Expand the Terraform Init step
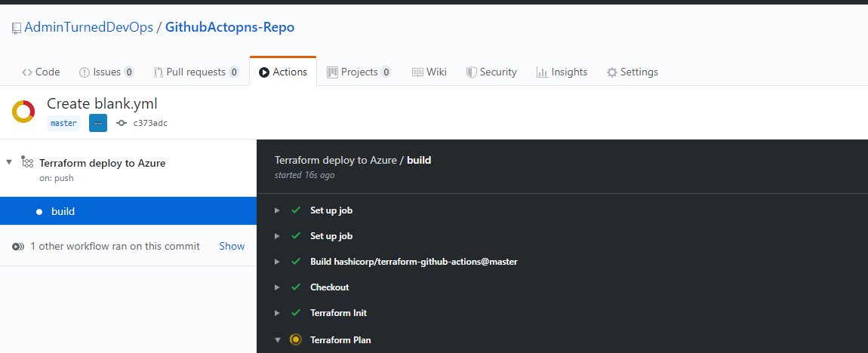This screenshot has width=868, height=353. coord(277,313)
